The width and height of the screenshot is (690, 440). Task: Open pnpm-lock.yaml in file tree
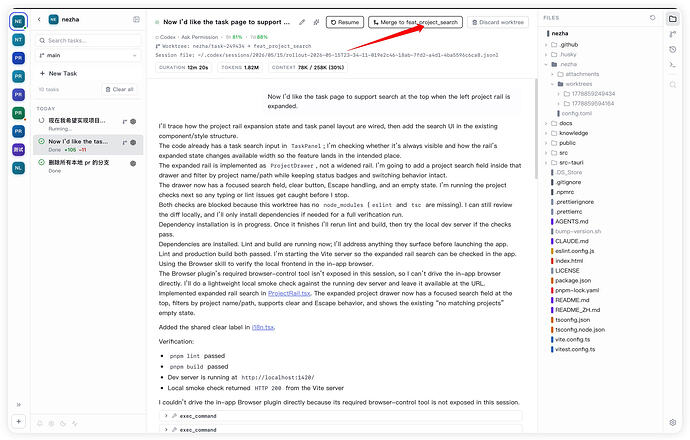[x=576, y=290]
